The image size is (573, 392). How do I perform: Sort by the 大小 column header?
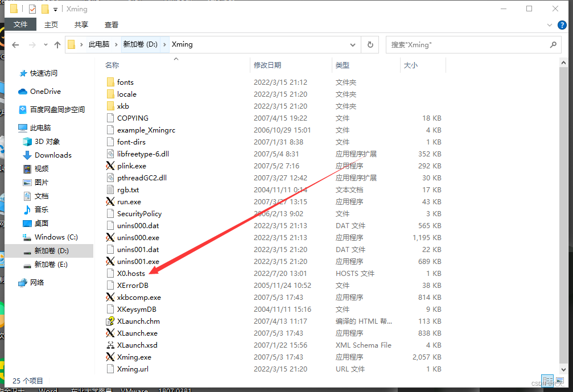point(410,65)
